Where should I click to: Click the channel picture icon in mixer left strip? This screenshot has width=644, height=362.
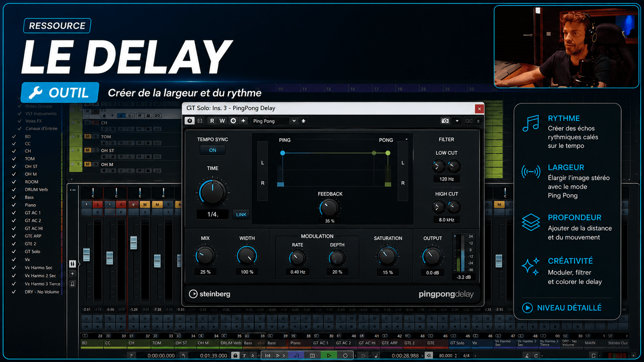point(73,284)
